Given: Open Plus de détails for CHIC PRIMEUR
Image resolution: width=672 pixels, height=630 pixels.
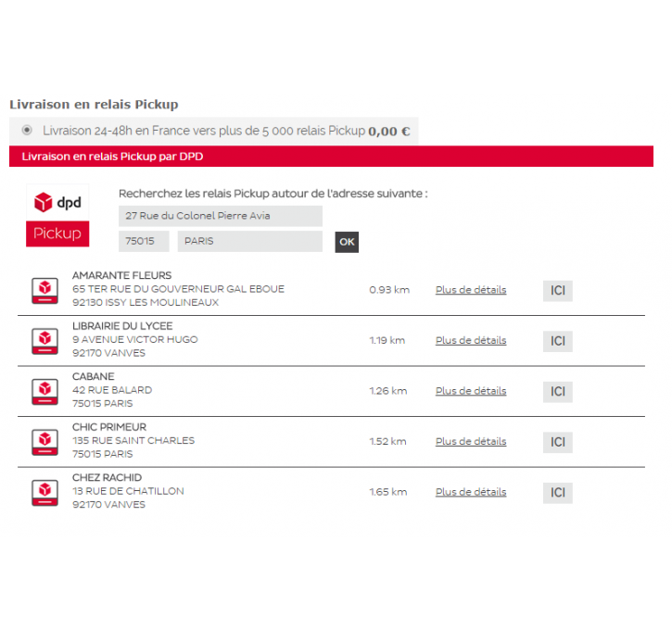Looking at the screenshot, I should (471, 442).
